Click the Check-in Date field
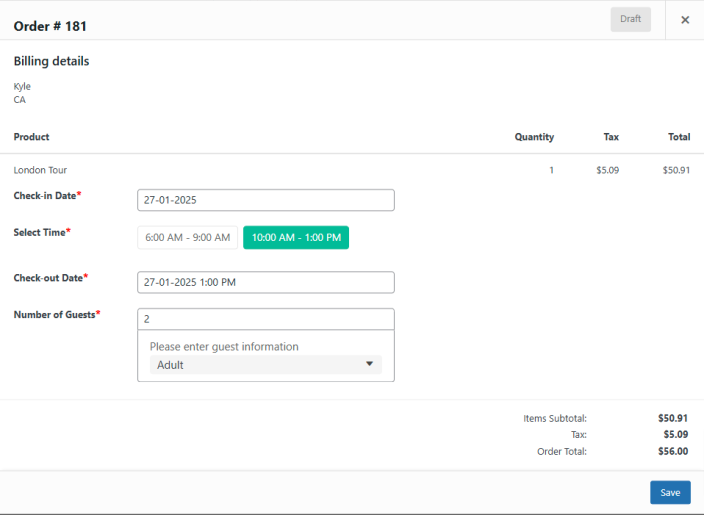704x515 pixels. click(265, 200)
